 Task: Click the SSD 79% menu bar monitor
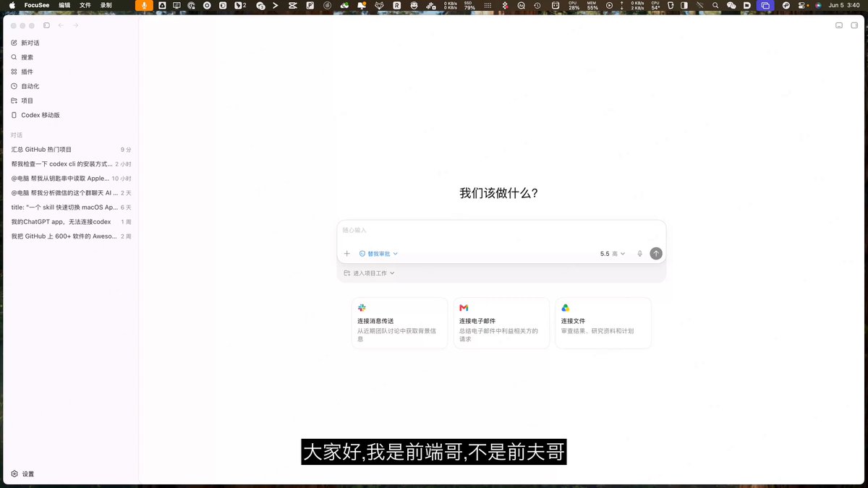coord(469,5)
